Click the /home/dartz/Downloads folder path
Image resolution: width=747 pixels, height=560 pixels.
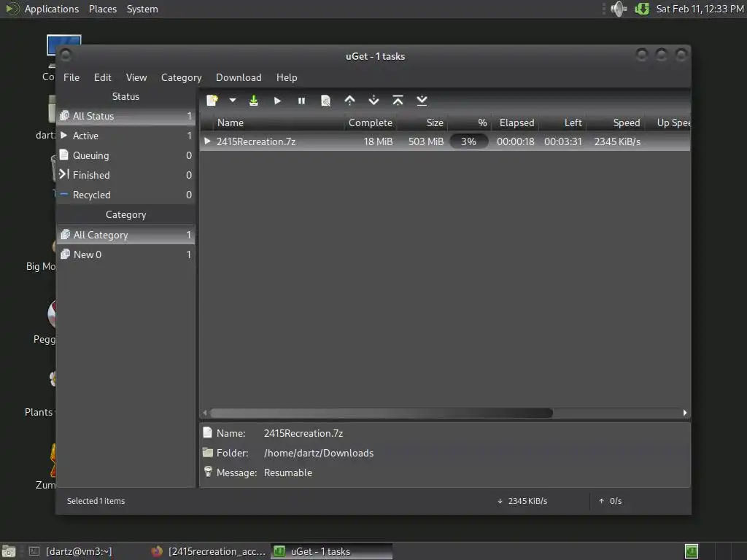pos(319,453)
